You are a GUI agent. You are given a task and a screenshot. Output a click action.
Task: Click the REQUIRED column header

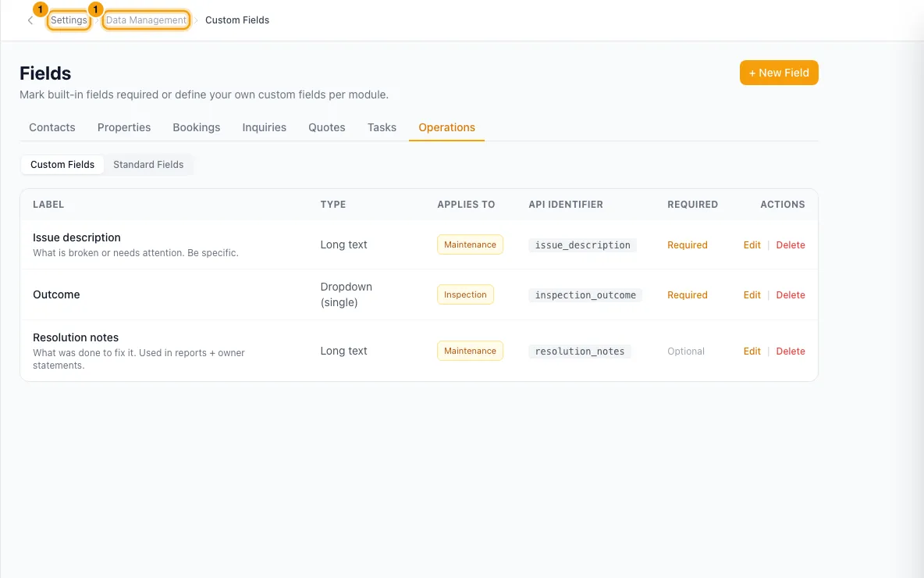tap(692, 205)
